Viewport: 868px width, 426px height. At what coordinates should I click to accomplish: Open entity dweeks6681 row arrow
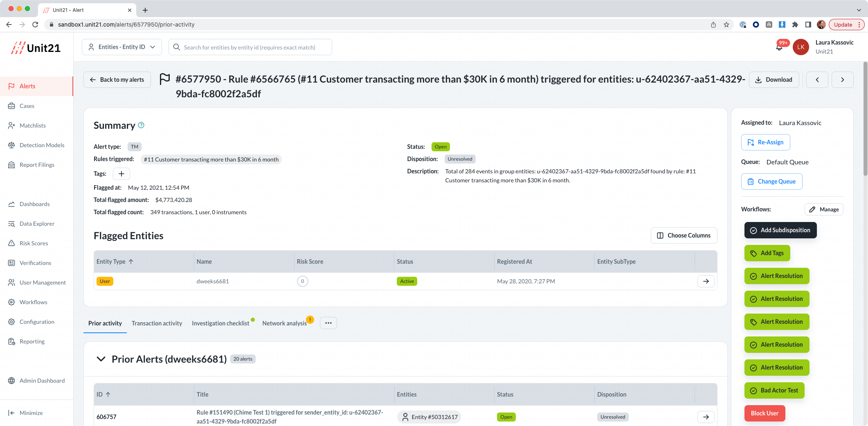(x=706, y=281)
